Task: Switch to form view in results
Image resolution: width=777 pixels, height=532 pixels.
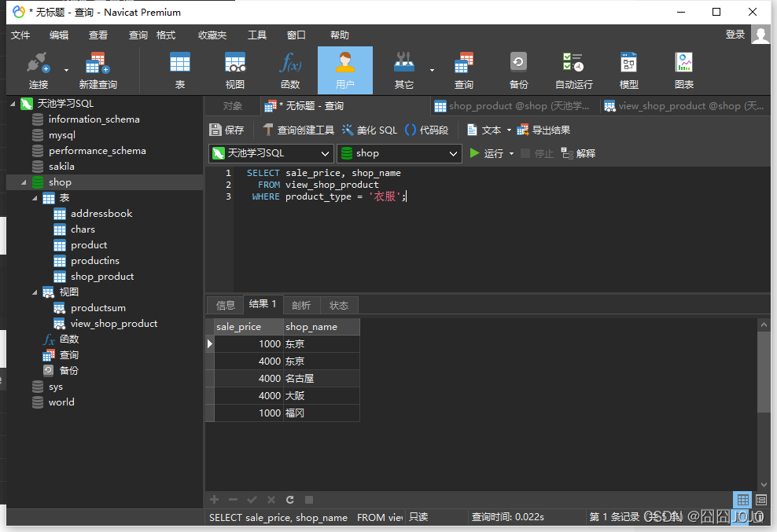Action: [x=761, y=500]
